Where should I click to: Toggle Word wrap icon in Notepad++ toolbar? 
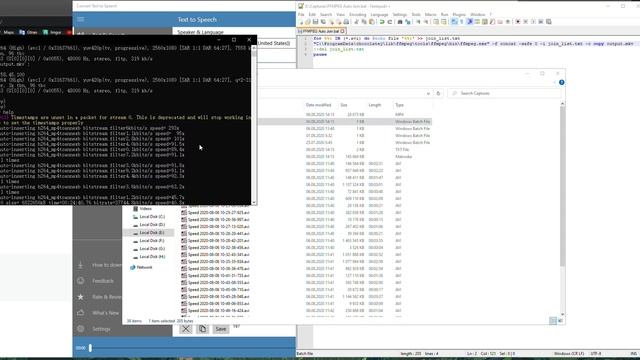tap(454, 22)
